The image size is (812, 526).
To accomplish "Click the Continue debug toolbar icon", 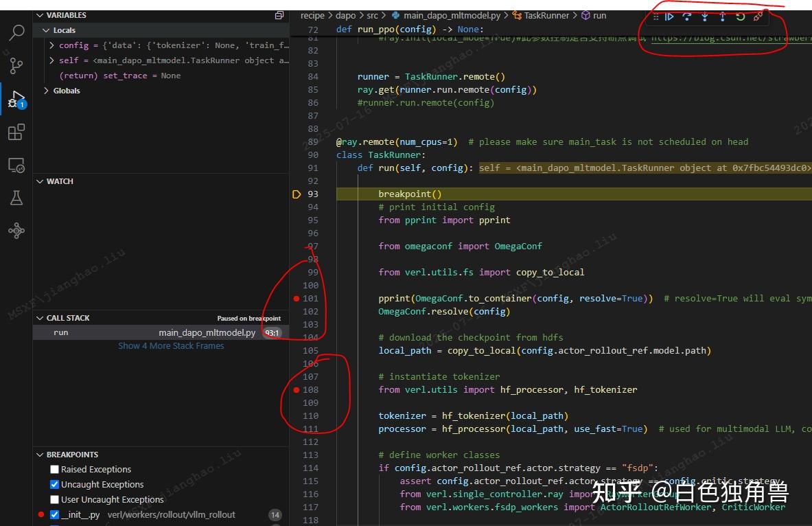I will tap(670, 17).
